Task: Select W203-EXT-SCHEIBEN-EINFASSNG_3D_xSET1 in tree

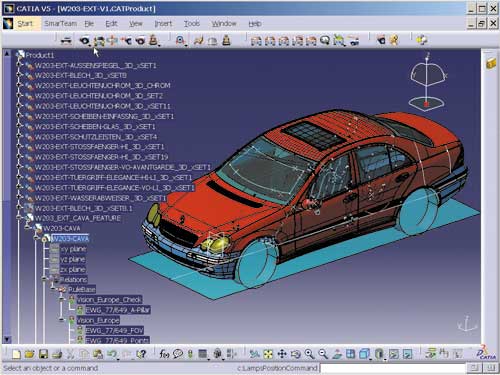Action: (x=104, y=116)
